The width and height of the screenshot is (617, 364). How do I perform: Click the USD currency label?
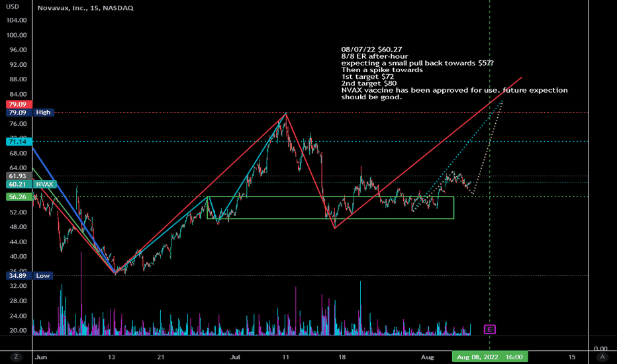coord(13,7)
